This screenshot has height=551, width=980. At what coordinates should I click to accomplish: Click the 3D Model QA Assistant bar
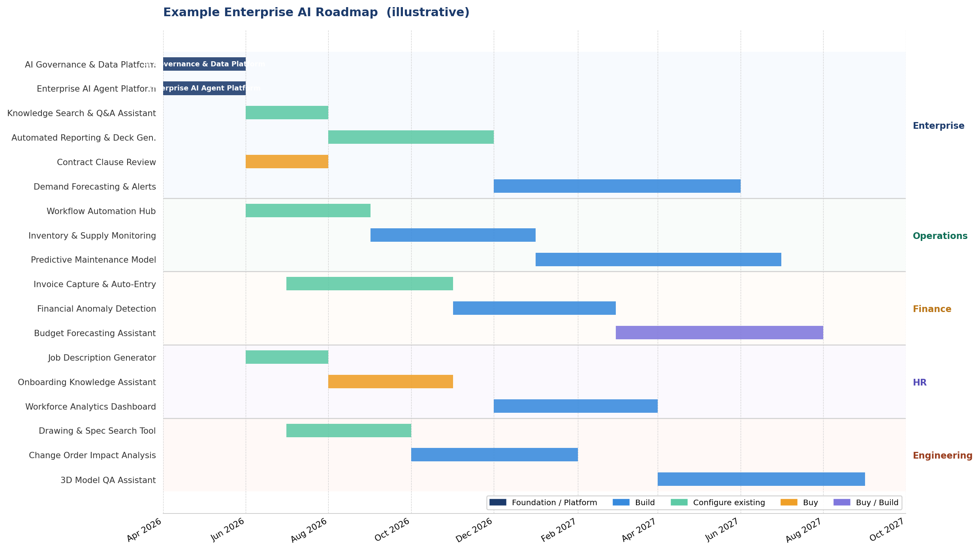point(761,479)
